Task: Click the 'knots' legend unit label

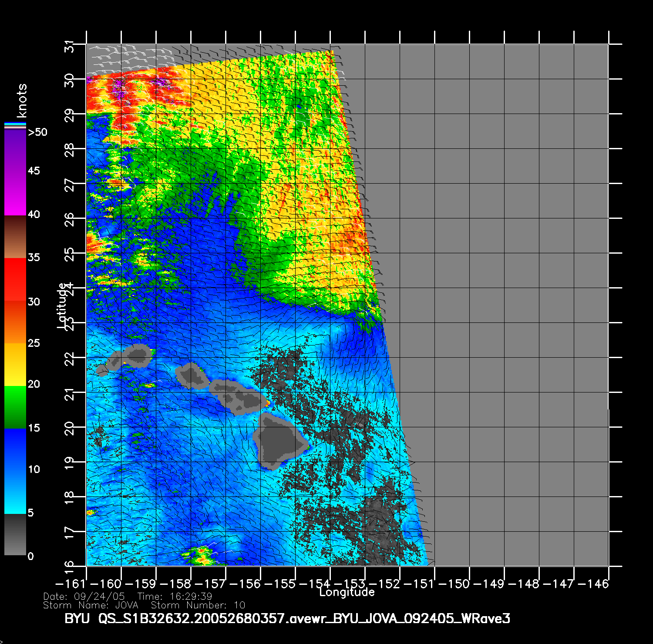Action: 21,101
